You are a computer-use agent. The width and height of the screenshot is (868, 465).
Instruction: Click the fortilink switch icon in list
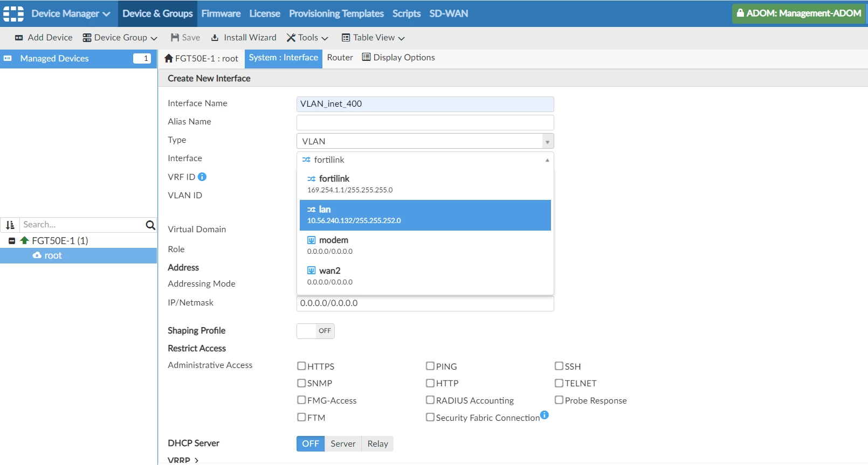(312, 179)
